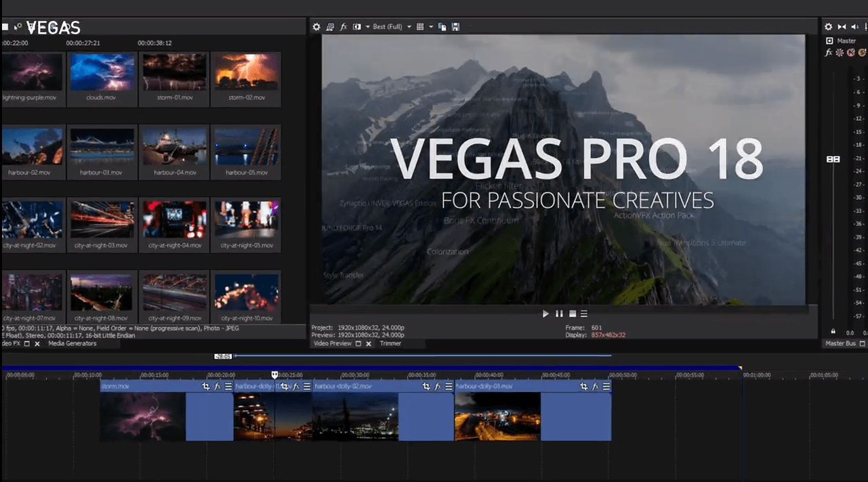Pause the video preview

pos(559,313)
